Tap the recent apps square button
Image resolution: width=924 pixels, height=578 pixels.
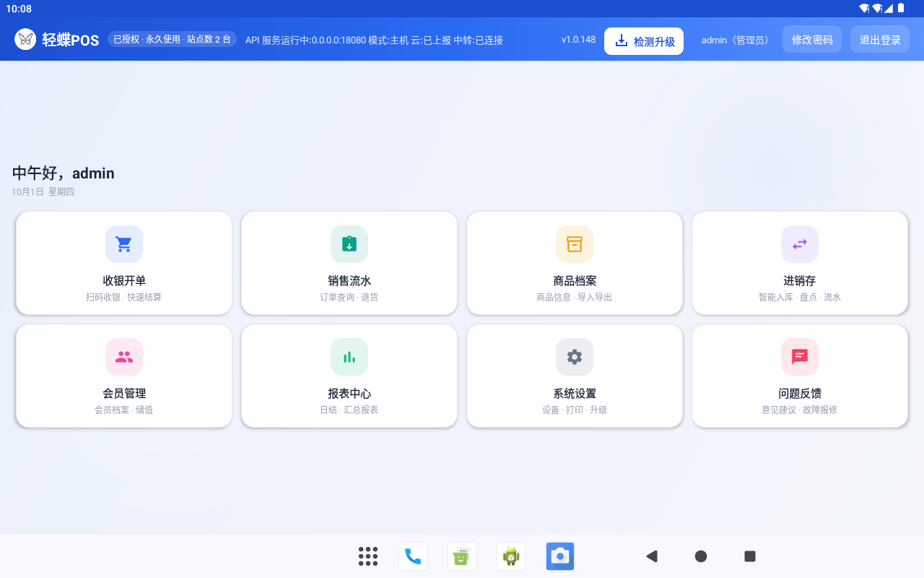pos(750,556)
